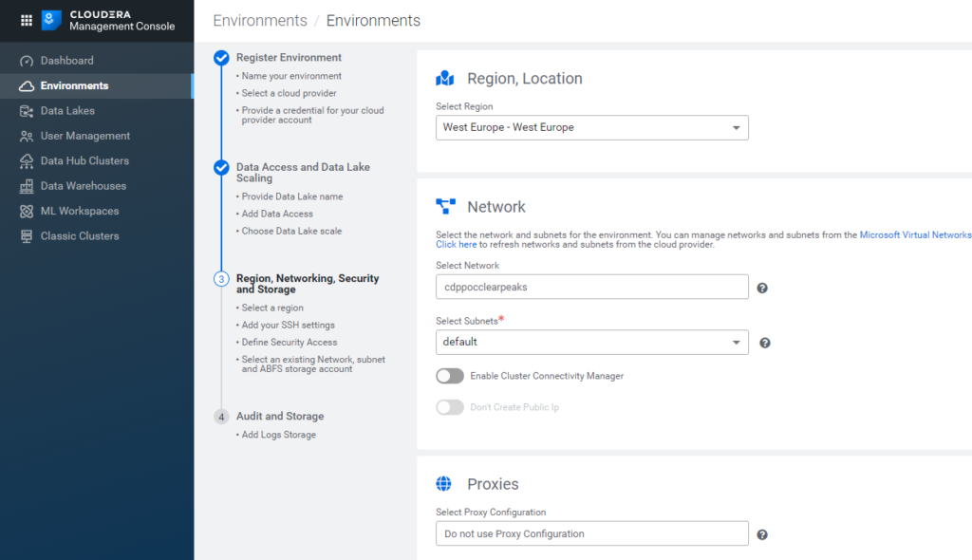
Task: Click the Proxies globe icon
Action: (444, 484)
